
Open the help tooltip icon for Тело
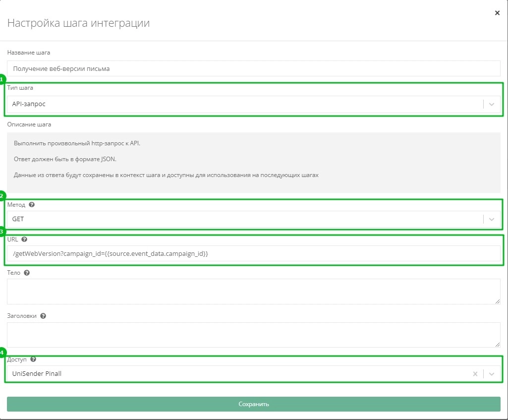(x=27, y=273)
